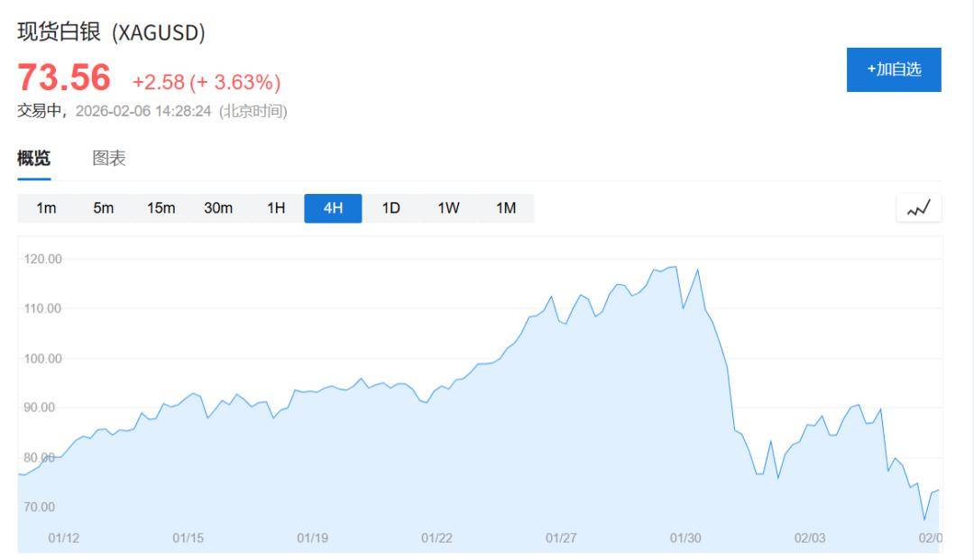Click the 01/22 date axis label
This screenshot has height=560, width=974.
436,538
